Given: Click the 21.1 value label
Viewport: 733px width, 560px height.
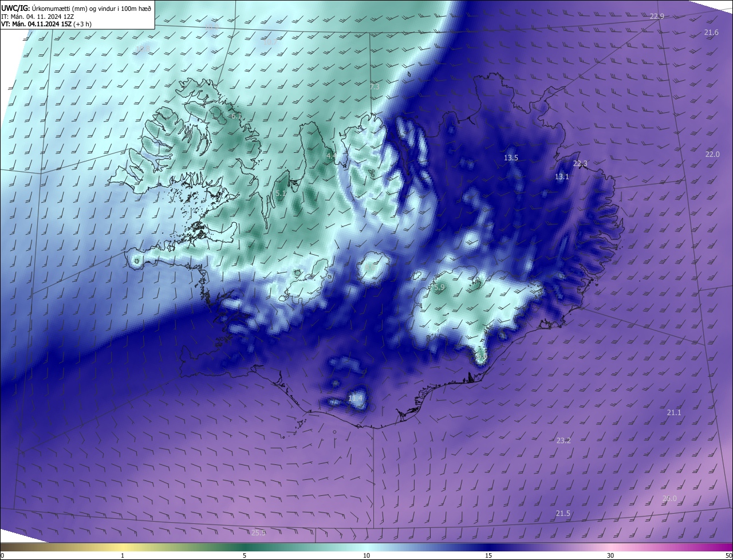Looking at the screenshot, I should point(674,413).
